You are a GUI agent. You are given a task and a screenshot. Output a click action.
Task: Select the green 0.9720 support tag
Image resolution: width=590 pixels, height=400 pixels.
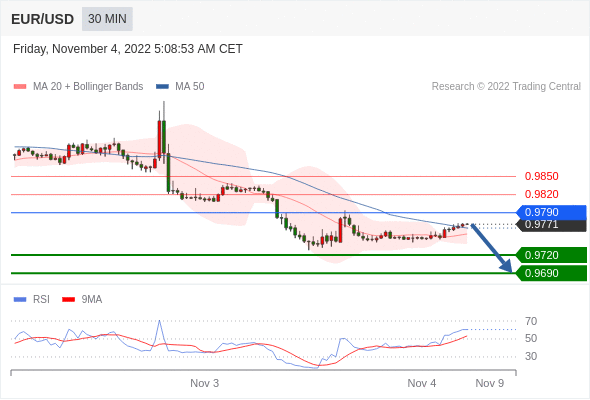point(550,255)
